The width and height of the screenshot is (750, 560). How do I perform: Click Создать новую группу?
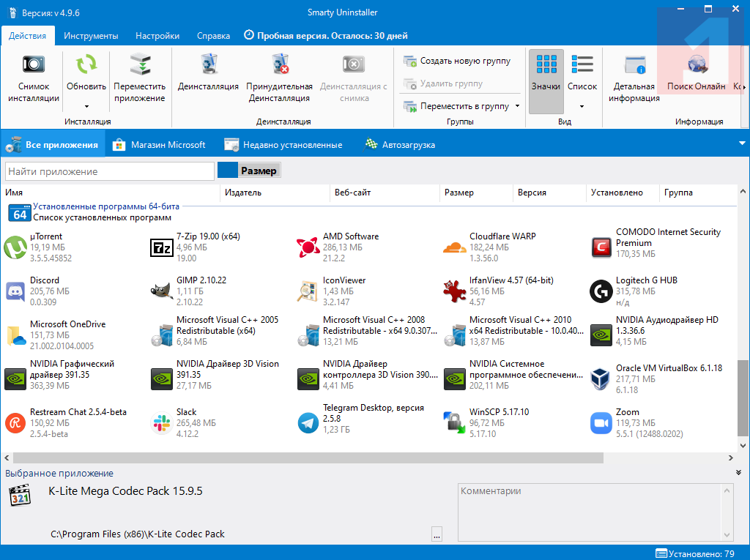[457, 61]
